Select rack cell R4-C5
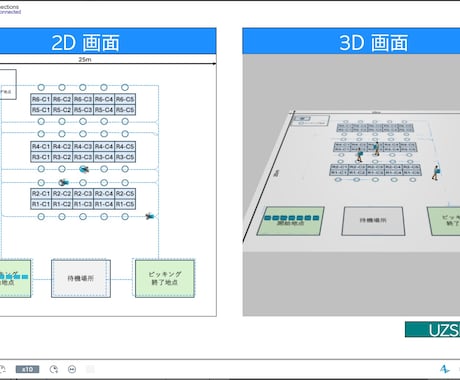Viewport: 460px width, 380px height. (125, 146)
